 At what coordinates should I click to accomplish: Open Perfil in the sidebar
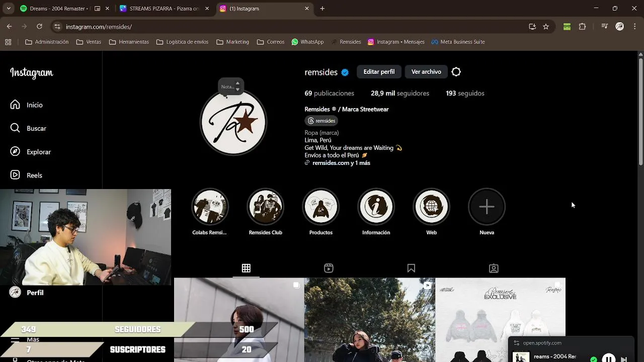tap(27, 293)
